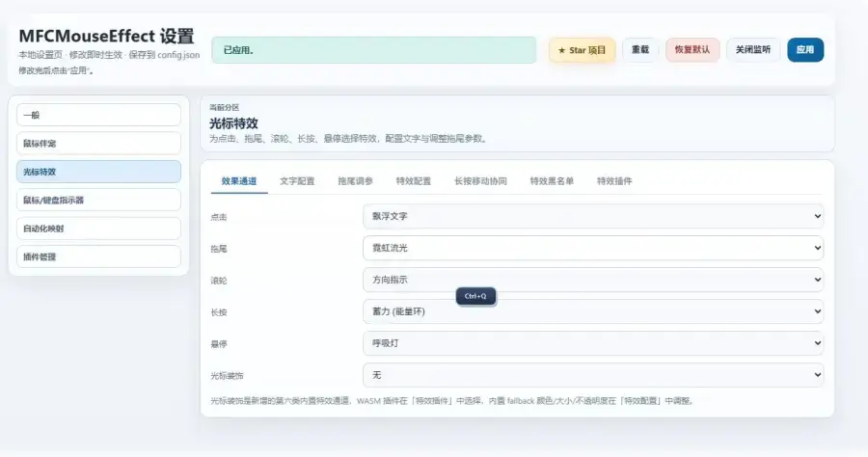Click the 光标特效 section heading
This screenshot has width=868, height=457.
pyautogui.click(x=233, y=122)
